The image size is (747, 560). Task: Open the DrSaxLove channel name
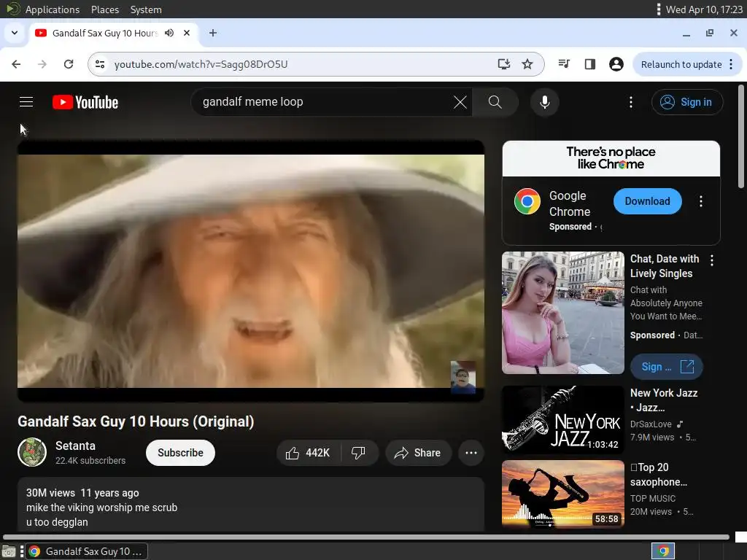pyautogui.click(x=651, y=424)
